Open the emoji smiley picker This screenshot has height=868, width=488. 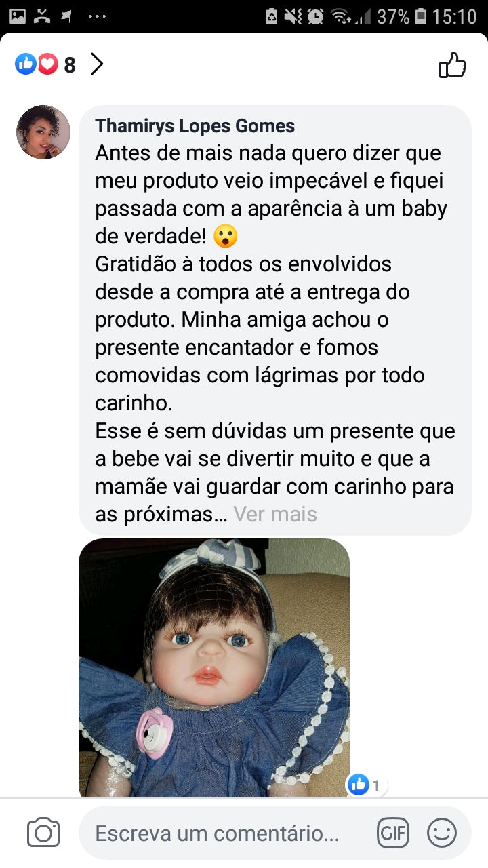(442, 832)
